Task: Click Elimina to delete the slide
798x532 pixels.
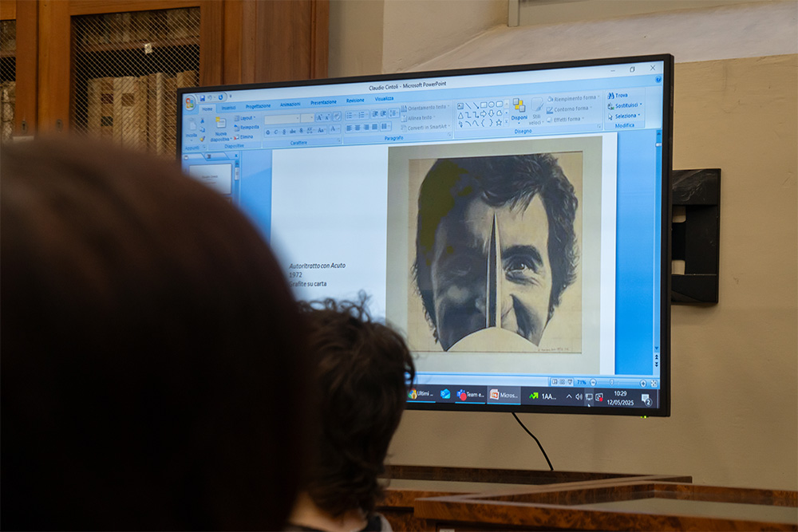Action: 243,137
